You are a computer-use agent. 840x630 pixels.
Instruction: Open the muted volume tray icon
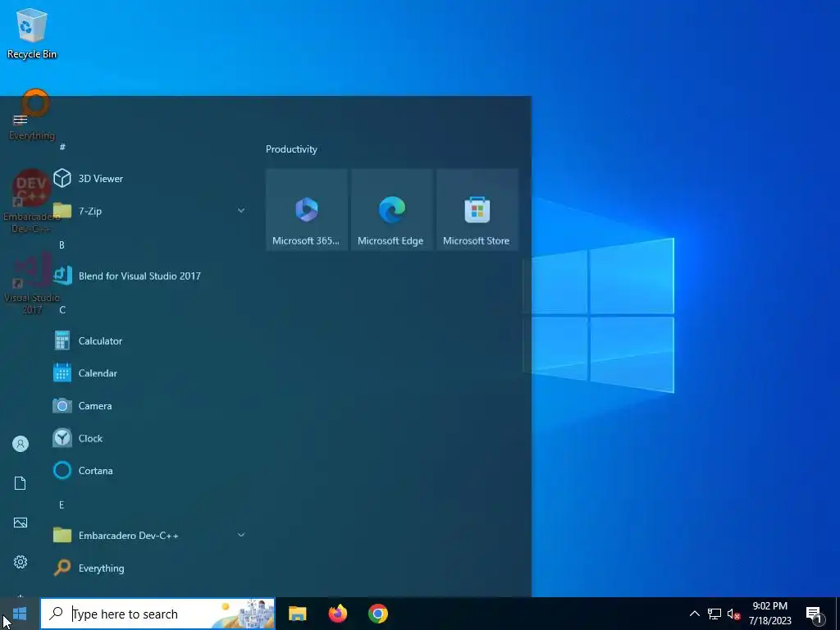click(733, 614)
